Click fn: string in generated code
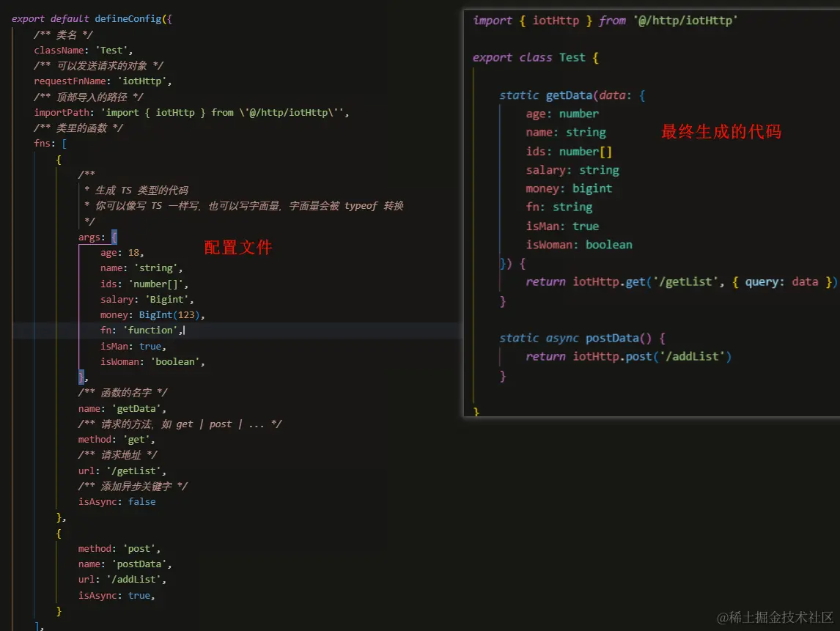This screenshot has height=631, width=840. coord(559,207)
